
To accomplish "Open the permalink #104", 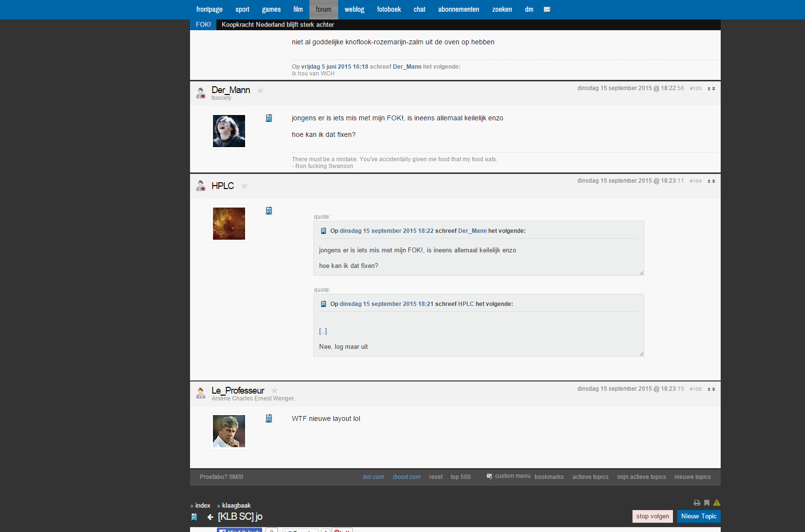I will (695, 181).
